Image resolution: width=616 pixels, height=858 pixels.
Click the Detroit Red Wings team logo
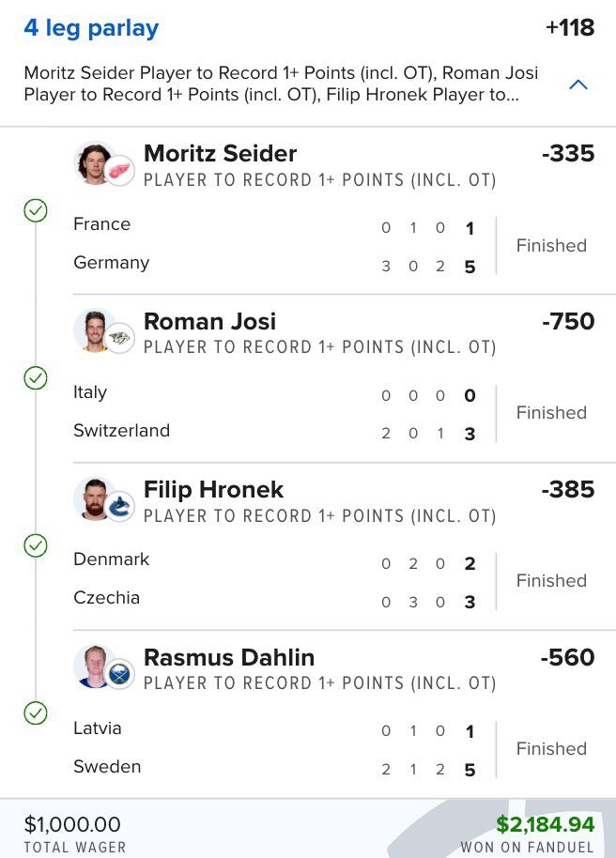pyautogui.click(x=120, y=171)
